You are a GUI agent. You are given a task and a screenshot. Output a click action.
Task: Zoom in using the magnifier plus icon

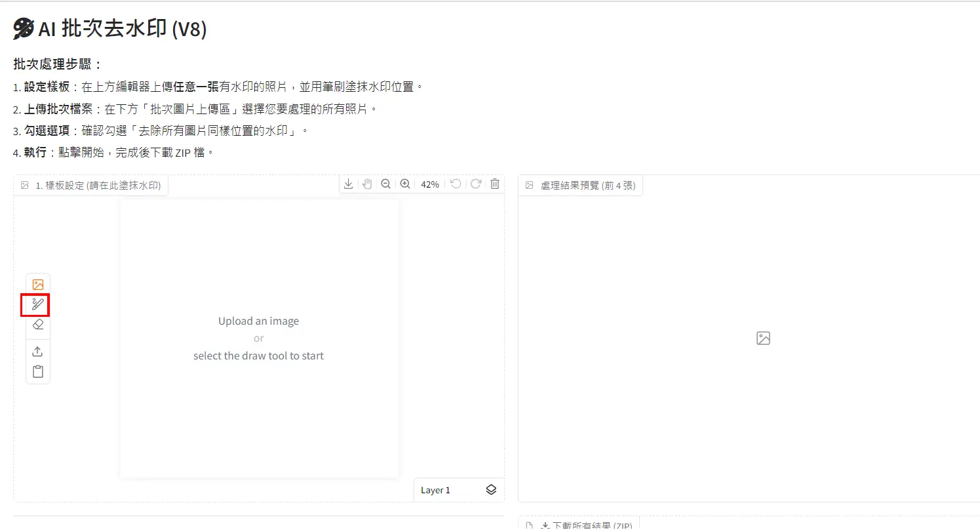(405, 184)
